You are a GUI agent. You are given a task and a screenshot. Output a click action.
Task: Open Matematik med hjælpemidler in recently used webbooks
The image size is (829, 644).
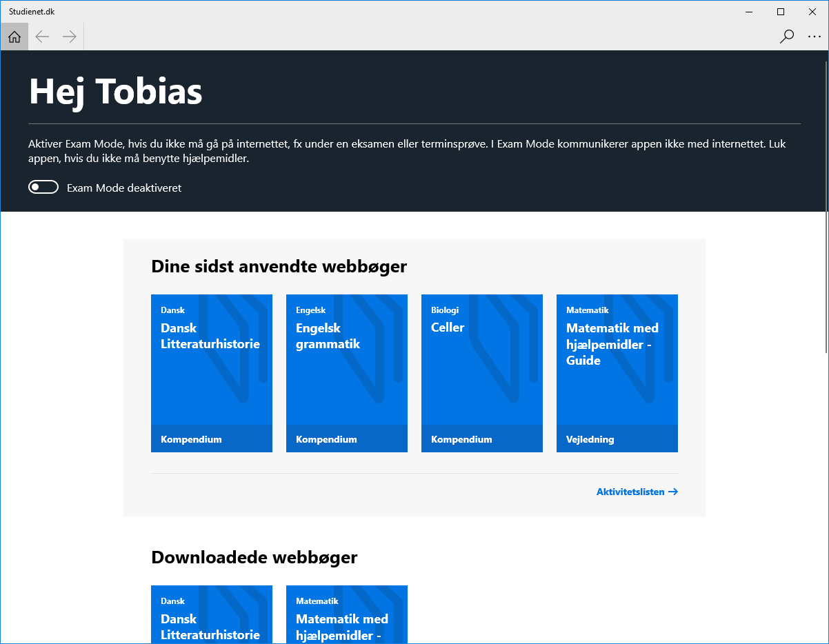click(x=617, y=373)
